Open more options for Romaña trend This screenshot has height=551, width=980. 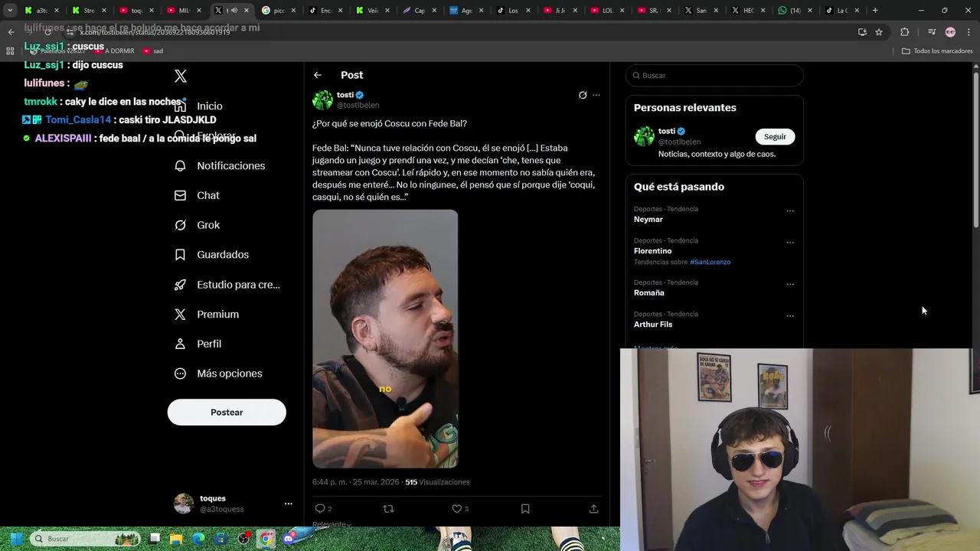790,285
